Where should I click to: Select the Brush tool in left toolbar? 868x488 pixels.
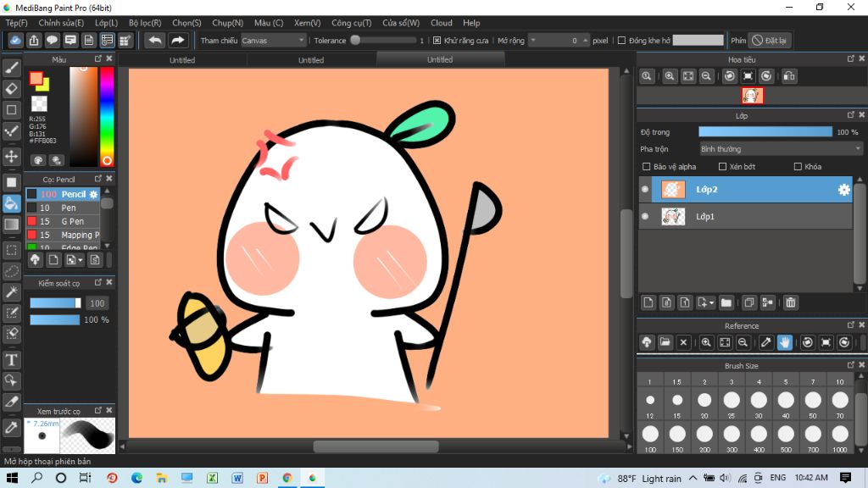click(x=12, y=68)
